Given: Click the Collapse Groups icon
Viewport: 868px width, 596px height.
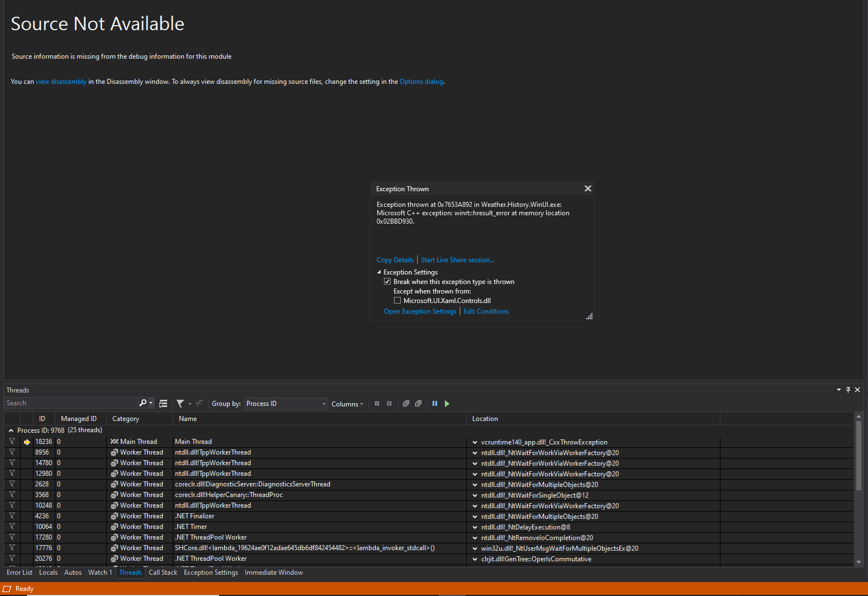Looking at the screenshot, I should (x=390, y=404).
